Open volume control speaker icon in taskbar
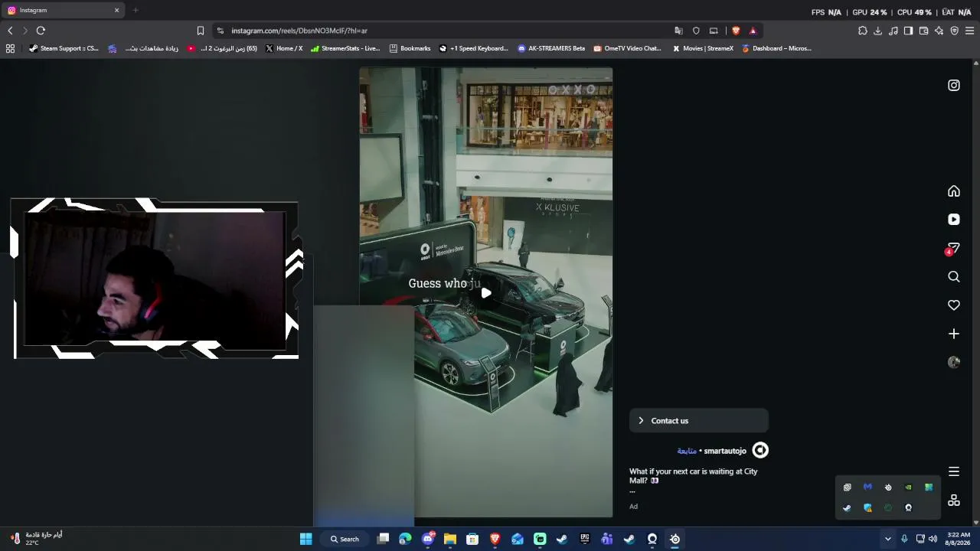Viewport: 980px width, 551px height. [933, 539]
